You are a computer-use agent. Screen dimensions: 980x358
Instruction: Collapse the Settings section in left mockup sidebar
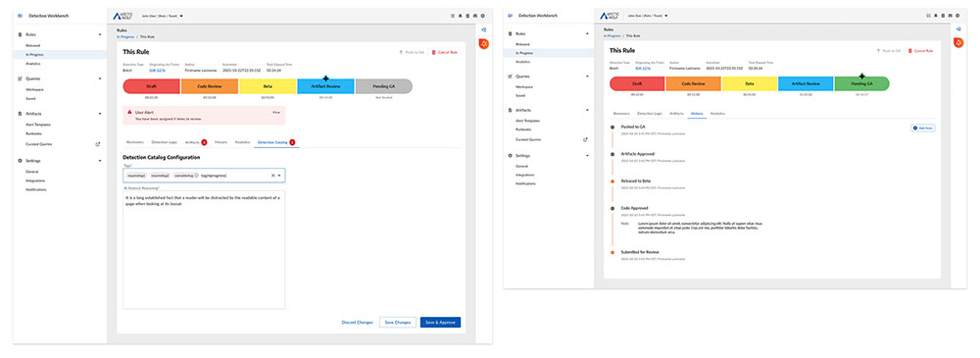click(x=100, y=161)
